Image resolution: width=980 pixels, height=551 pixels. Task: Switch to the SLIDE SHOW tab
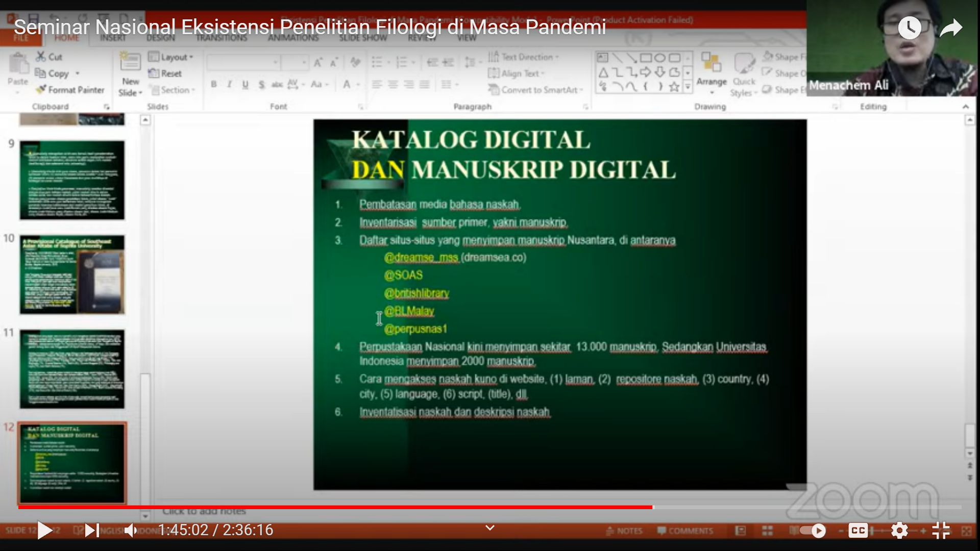click(363, 38)
